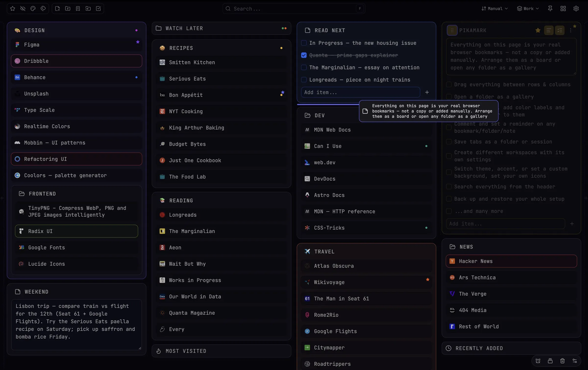Image resolution: width=588 pixels, height=370 pixels.
Task: Check 'Back up and restore your whole setup'
Action: (449, 199)
